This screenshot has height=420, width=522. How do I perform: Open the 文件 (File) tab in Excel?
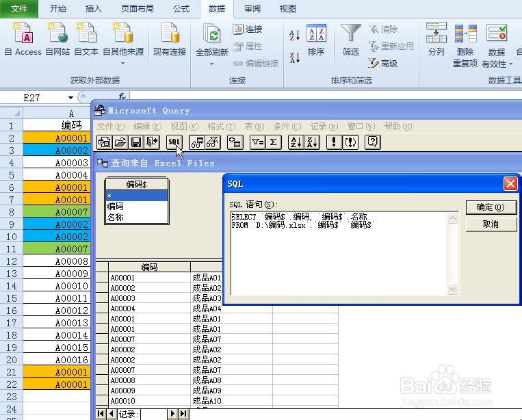coord(19,9)
